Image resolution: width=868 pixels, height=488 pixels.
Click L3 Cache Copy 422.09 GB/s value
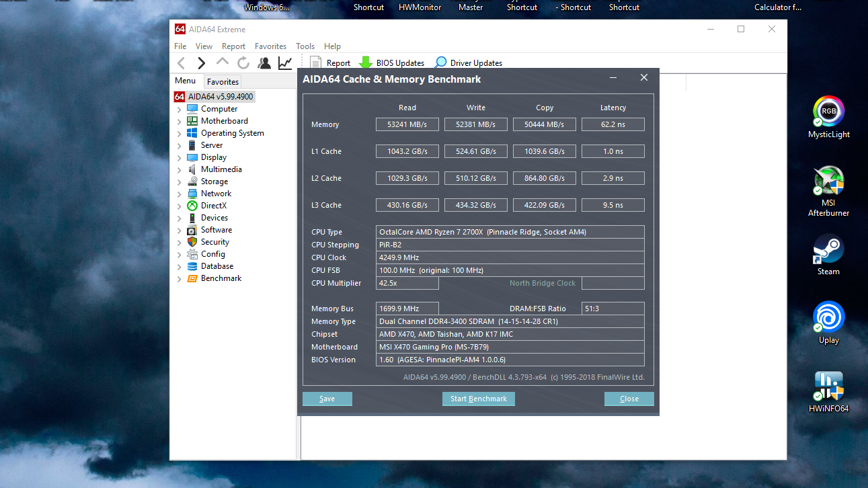point(545,205)
